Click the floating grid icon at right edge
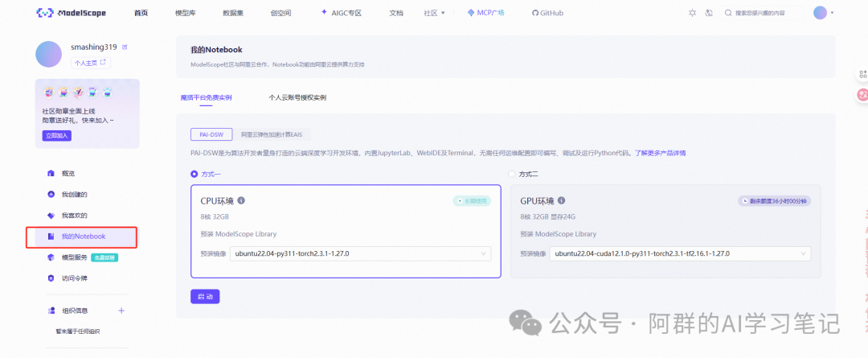 [862, 74]
